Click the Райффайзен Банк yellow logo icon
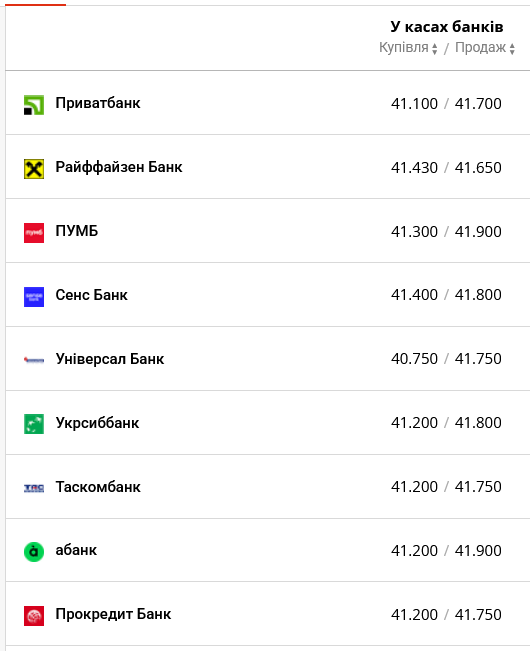This screenshot has width=530, height=651. pyautogui.click(x=34, y=169)
